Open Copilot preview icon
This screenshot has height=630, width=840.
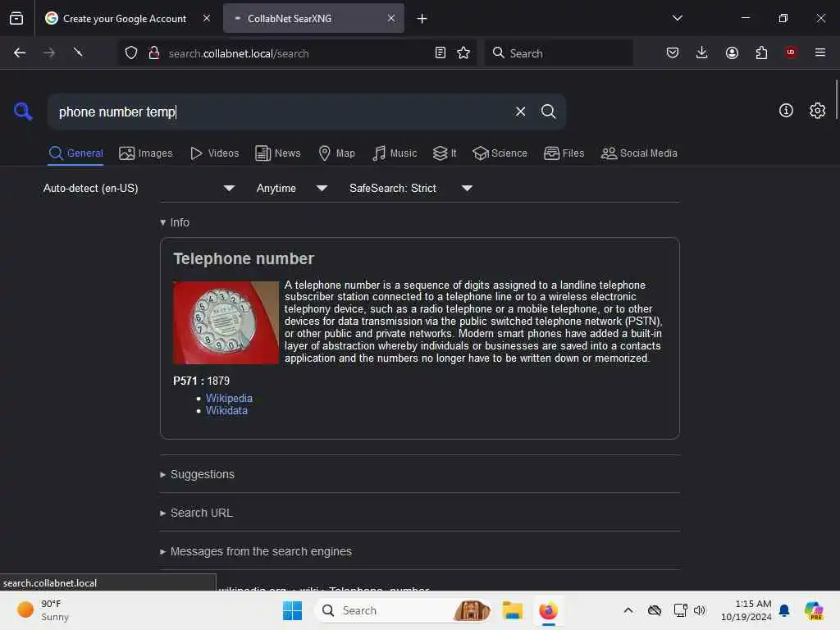(x=814, y=610)
